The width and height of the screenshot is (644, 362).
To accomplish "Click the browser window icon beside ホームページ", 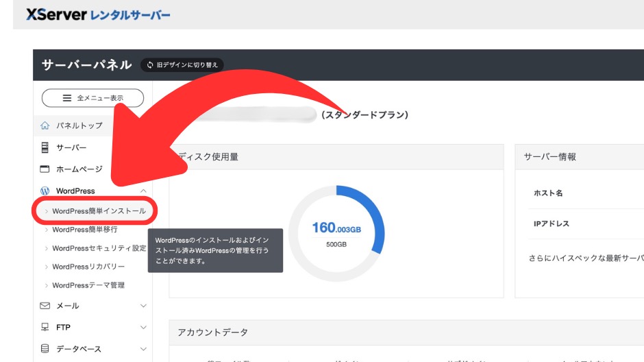I will coord(45,169).
